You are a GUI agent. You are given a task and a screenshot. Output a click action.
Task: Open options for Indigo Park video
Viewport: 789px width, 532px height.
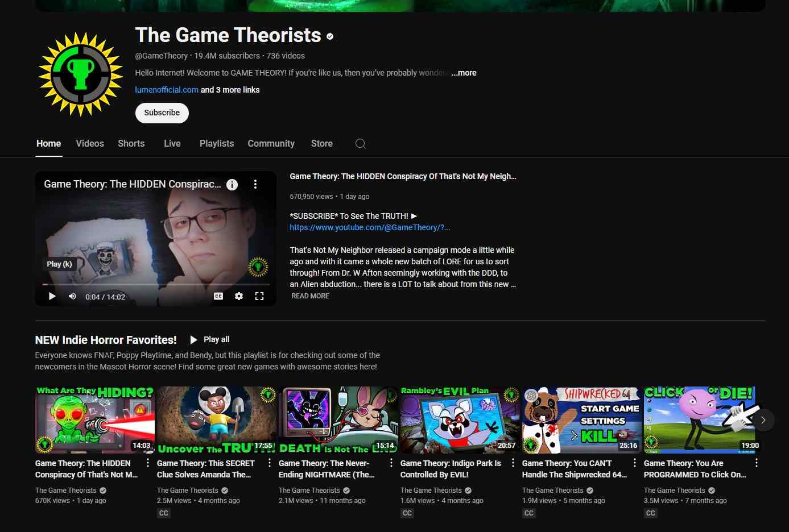(513, 463)
